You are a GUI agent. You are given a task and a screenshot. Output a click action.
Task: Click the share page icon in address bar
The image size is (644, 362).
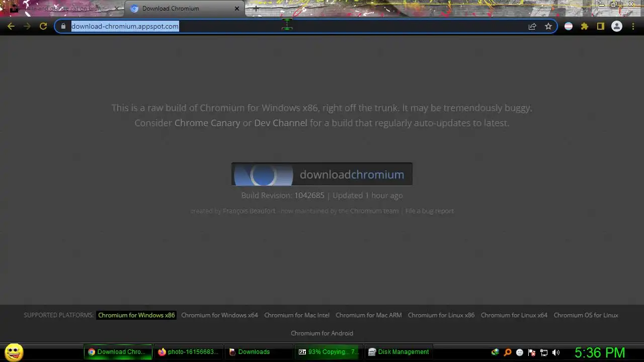tap(532, 26)
